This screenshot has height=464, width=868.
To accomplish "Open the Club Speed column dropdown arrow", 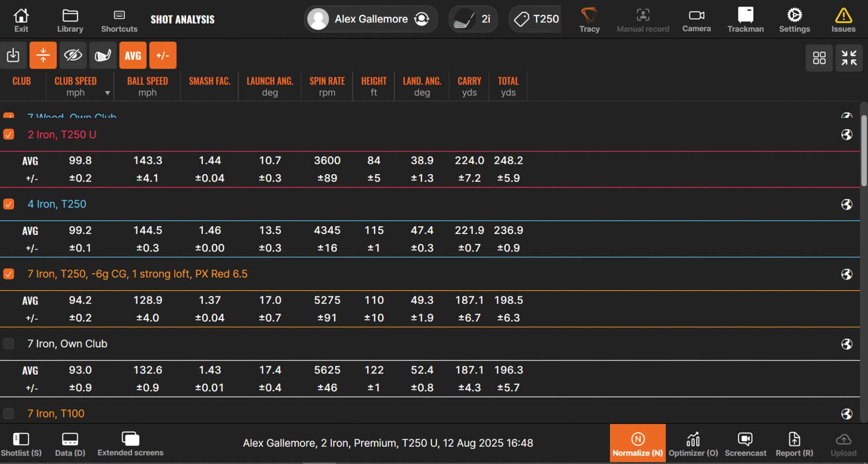I will (108, 93).
